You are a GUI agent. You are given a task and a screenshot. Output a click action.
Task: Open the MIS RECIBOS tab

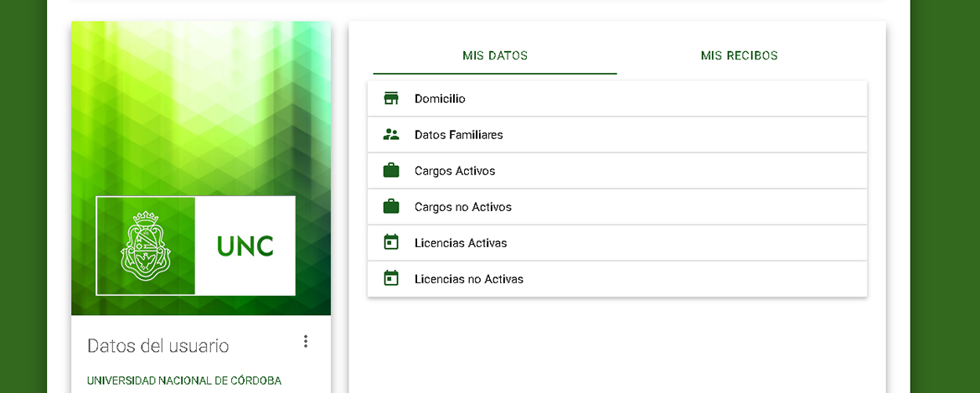click(x=740, y=55)
